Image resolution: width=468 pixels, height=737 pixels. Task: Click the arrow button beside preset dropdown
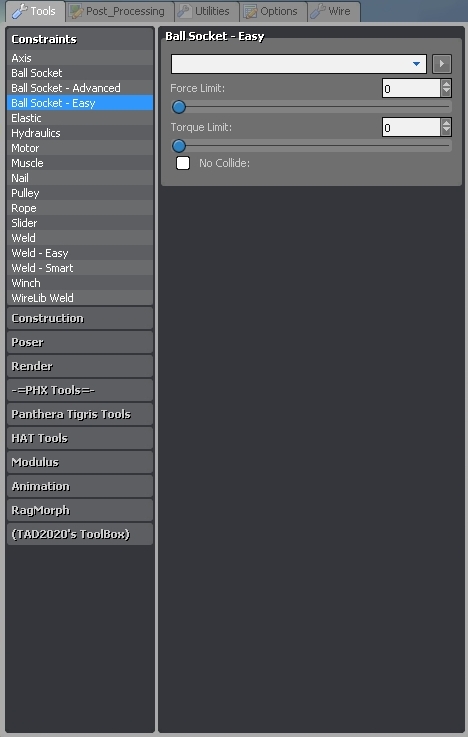(x=442, y=63)
